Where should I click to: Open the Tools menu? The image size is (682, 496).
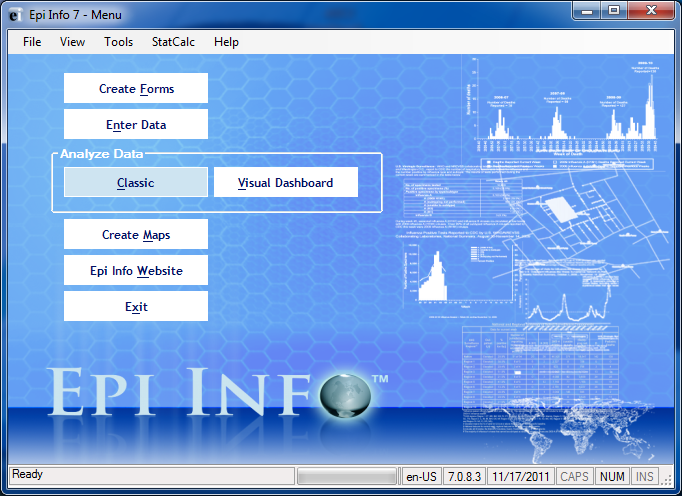click(118, 42)
